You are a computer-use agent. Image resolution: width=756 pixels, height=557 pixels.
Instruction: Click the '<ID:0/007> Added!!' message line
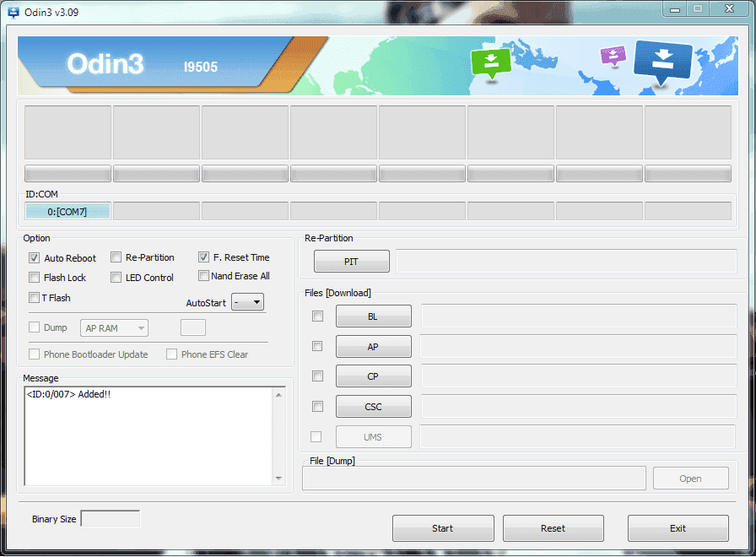tap(68, 394)
